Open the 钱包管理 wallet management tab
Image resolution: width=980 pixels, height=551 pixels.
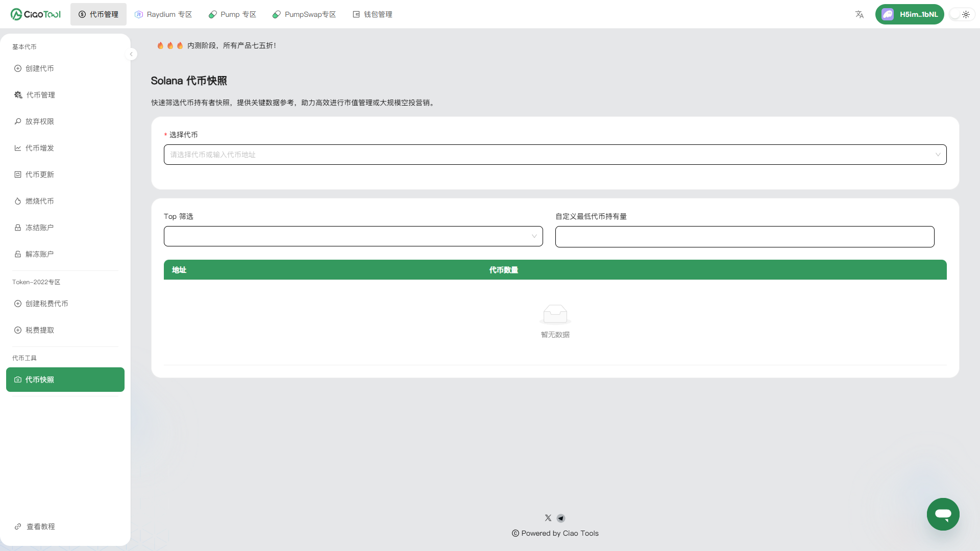point(373,14)
